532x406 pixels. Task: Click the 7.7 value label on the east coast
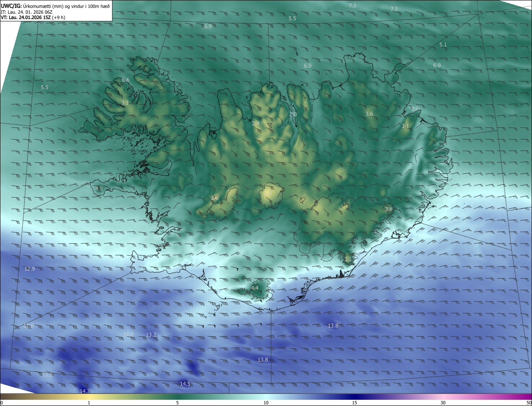(x=414, y=109)
